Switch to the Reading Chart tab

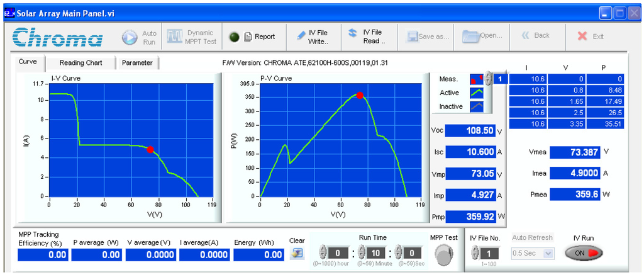(x=80, y=63)
